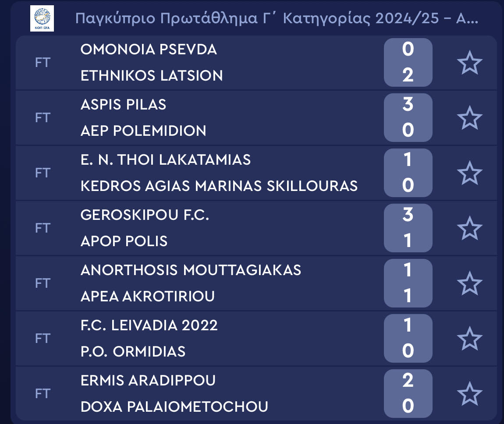This screenshot has width=504, height=424.
Task: Select the APEA AKROTIRIOU team name
Action: pos(148,296)
